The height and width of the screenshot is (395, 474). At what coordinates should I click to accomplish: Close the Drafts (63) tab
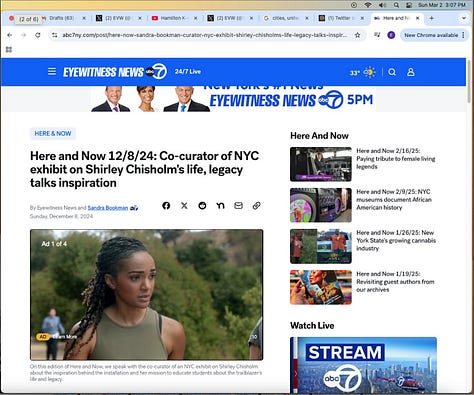click(84, 18)
